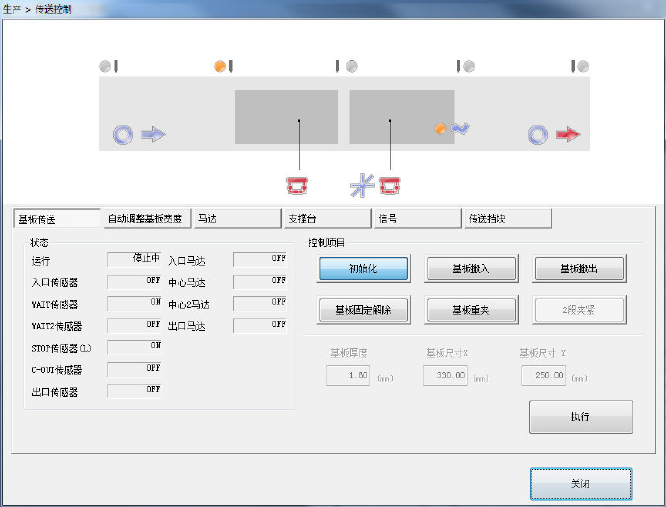Switch to the 支撑台 tab
The height and width of the screenshot is (507, 666).
(x=327, y=219)
